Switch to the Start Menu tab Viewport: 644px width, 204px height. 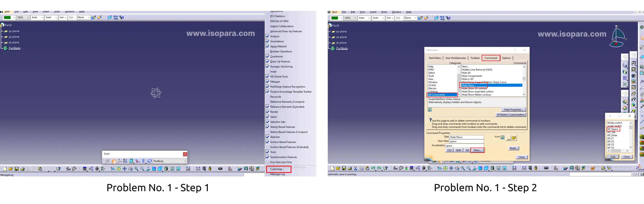pos(435,58)
